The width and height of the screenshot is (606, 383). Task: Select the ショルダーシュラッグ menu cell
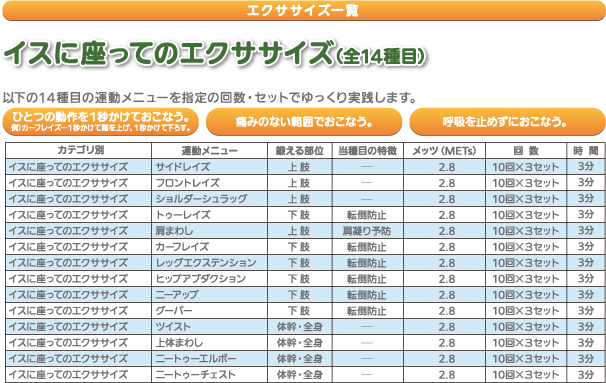[x=209, y=199]
